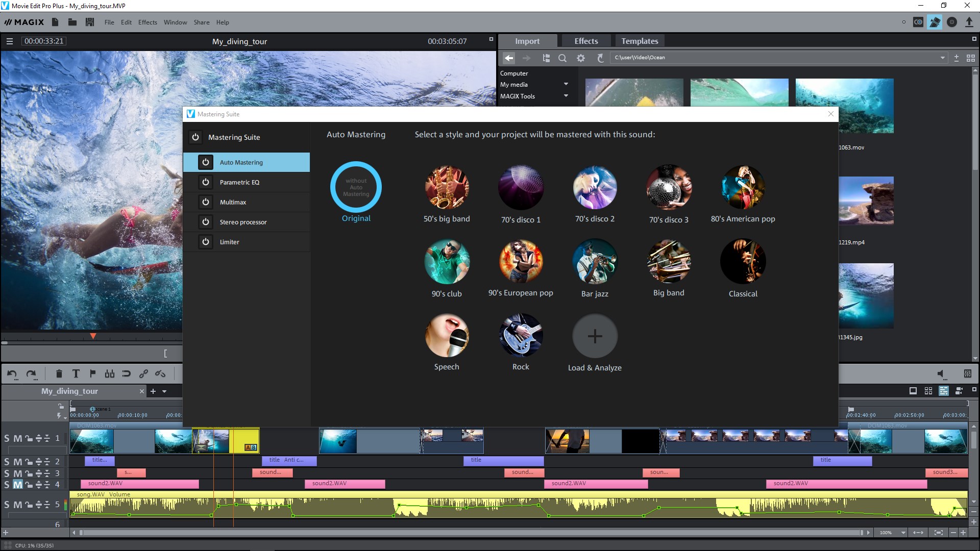Open the Share menu
980x551 pixels.
pyautogui.click(x=202, y=22)
